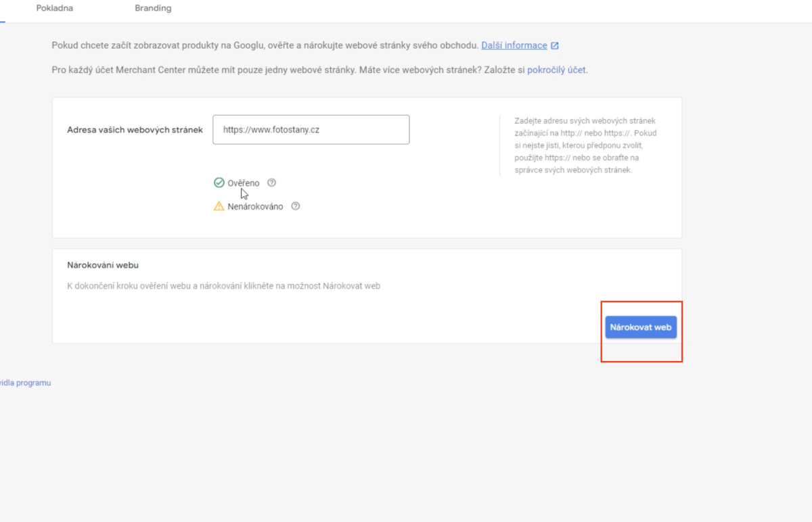
Task: Click the Nárokovat web button
Action: (641, 327)
